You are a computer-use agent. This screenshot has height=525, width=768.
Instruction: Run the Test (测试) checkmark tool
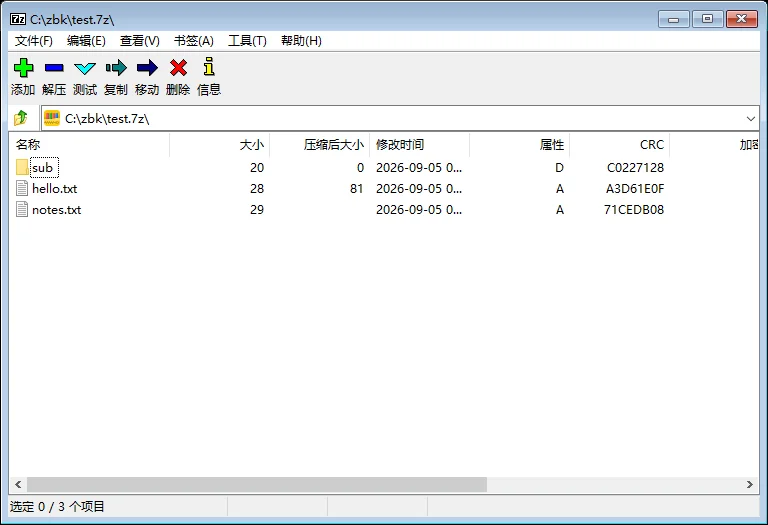click(x=85, y=68)
